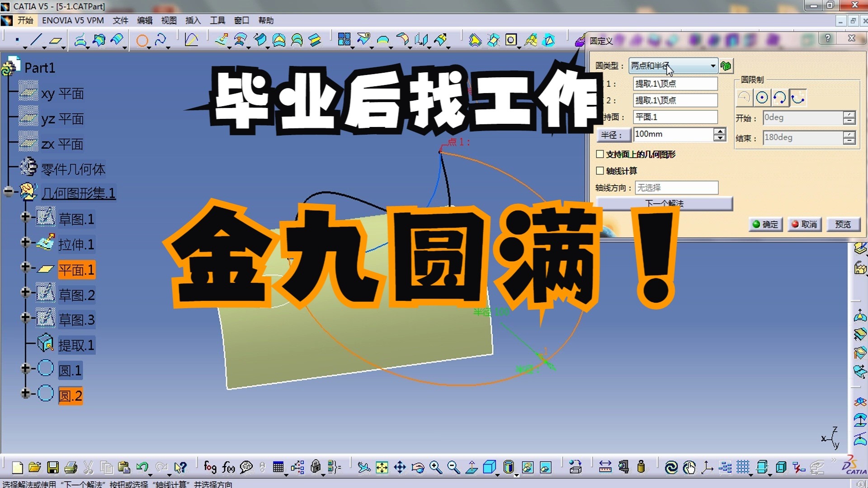Viewport: 868px width, 488px height.
Task: Click inside the 半径 value field showing 100mm
Action: click(x=669, y=134)
